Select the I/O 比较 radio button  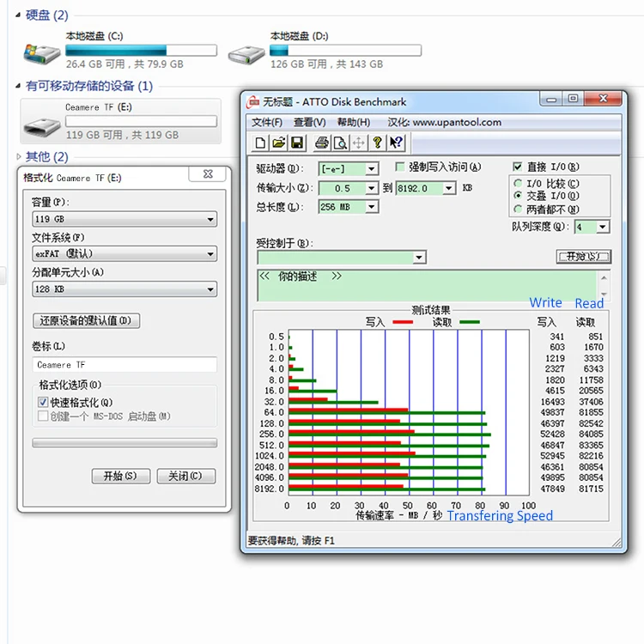click(x=517, y=183)
